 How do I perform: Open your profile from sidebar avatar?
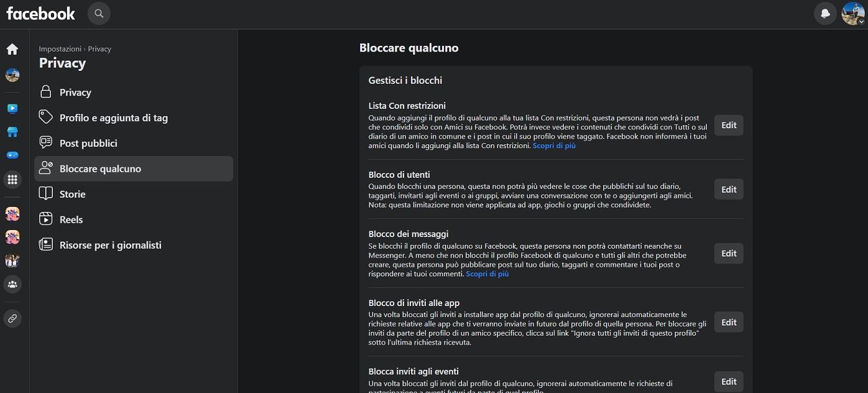pyautogui.click(x=12, y=75)
